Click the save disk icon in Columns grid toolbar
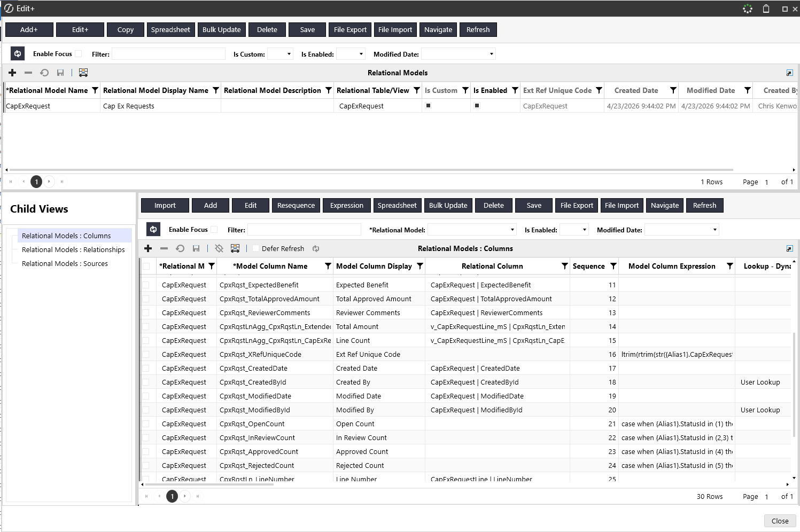This screenshot has width=800, height=532. point(196,248)
